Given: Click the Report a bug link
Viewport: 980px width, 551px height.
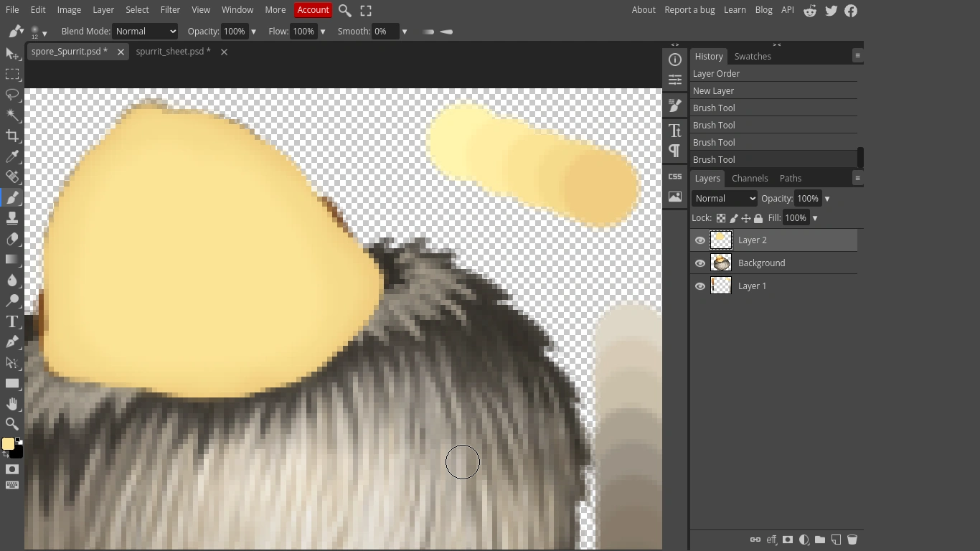Looking at the screenshot, I should pos(689,9).
